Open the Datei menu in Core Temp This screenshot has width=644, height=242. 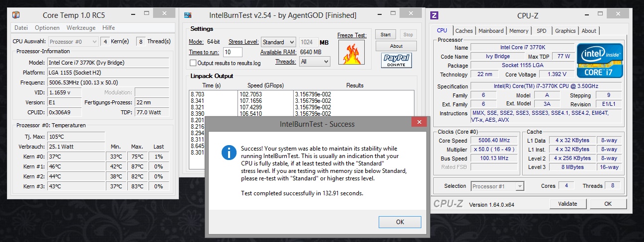[x=22, y=28]
